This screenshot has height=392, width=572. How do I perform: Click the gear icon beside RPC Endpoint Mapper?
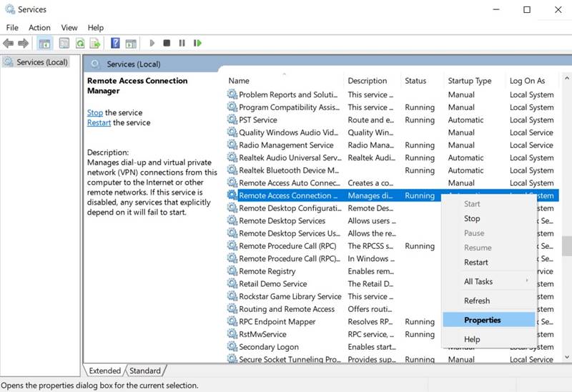(232, 321)
